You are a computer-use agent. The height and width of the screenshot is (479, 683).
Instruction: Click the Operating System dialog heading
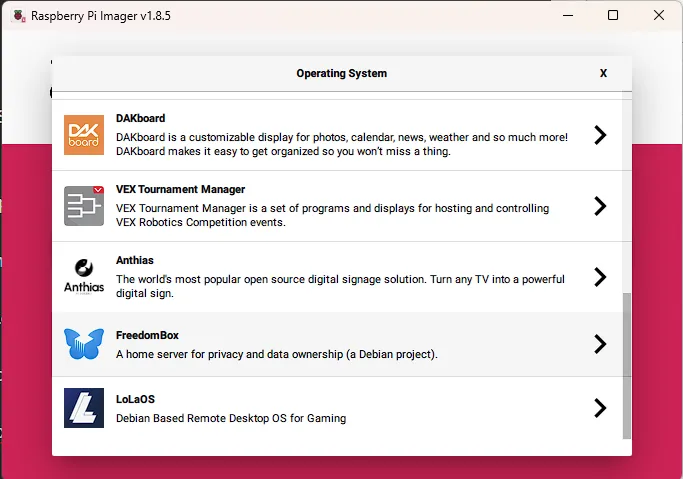pyautogui.click(x=342, y=73)
